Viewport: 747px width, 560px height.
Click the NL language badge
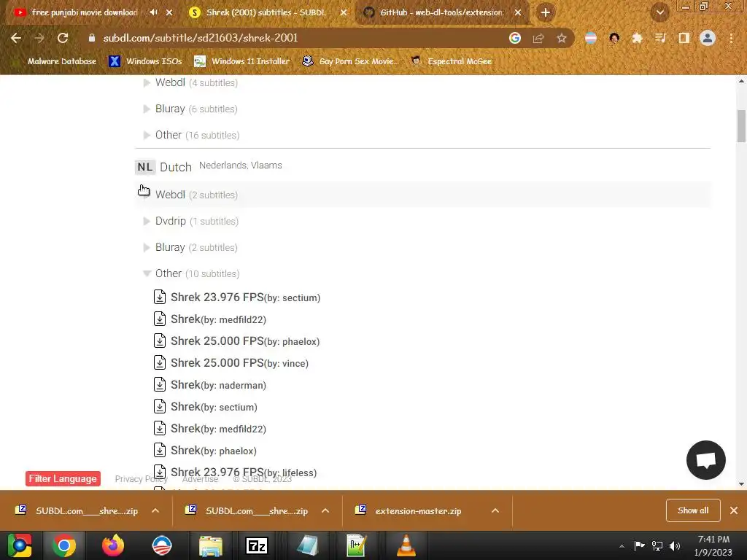[145, 167]
